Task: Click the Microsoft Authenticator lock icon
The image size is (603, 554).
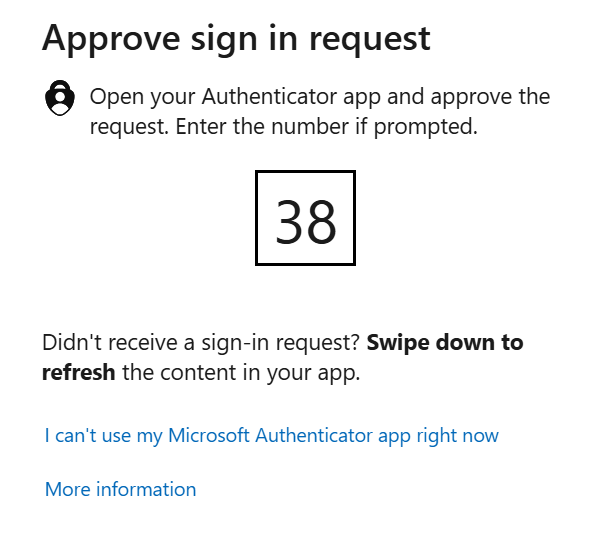Action: (61, 98)
